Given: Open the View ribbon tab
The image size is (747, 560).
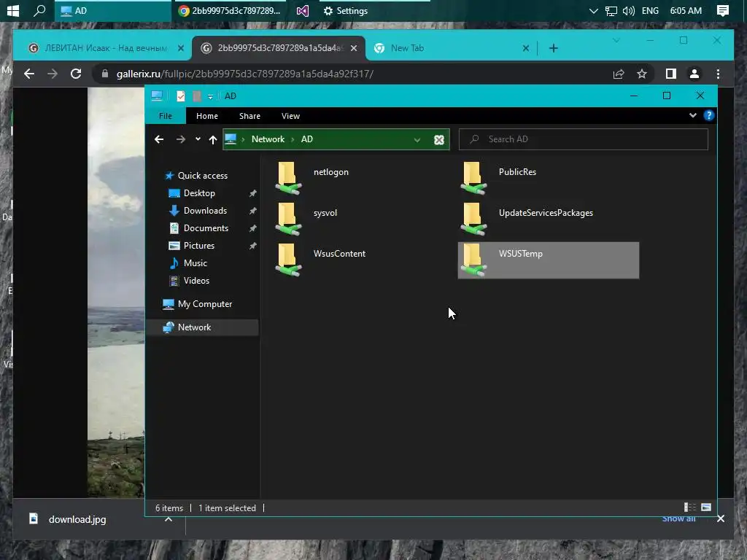Looking at the screenshot, I should (x=290, y=116).
